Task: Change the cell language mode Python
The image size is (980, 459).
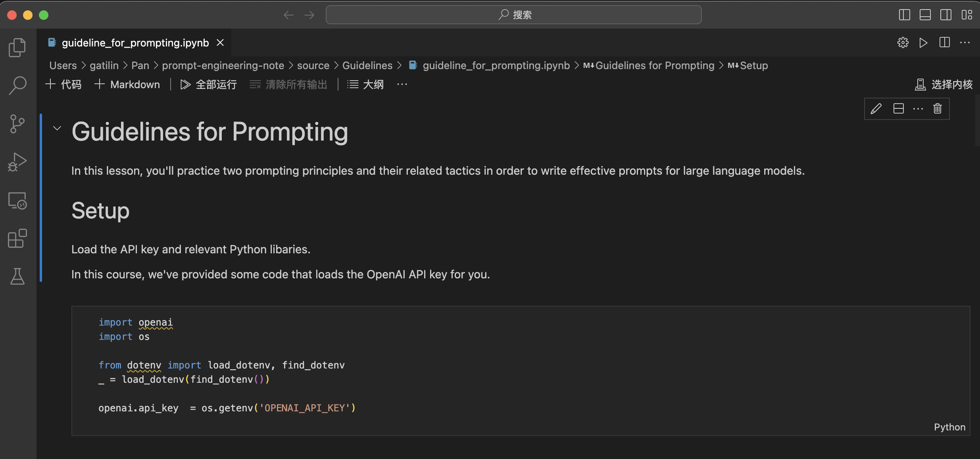Action: (949, 427)
